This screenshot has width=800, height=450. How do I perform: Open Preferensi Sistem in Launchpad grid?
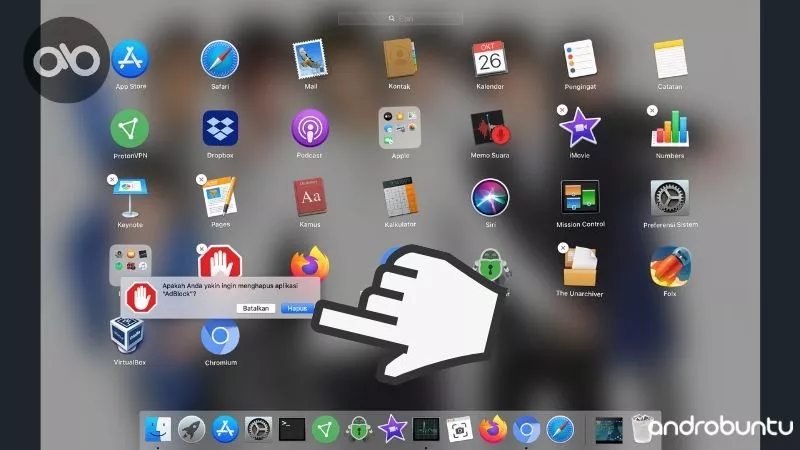[670, 197]
